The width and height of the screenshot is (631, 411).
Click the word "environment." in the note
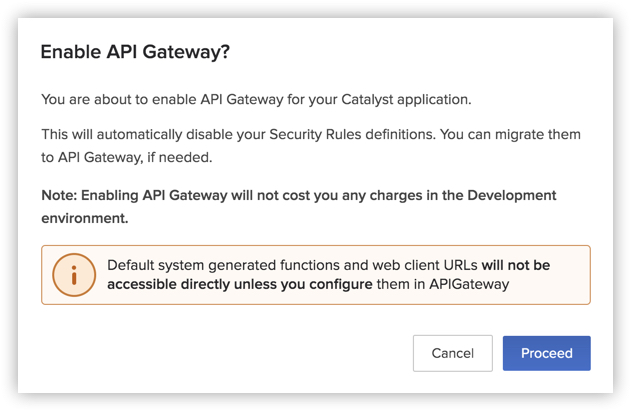85,217
